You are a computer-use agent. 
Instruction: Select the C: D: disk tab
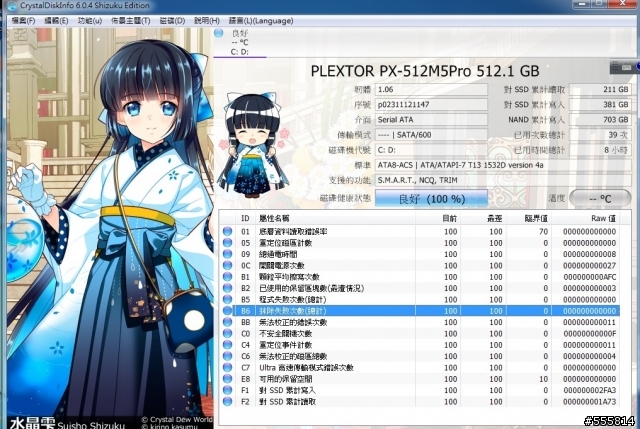point(240,42)
